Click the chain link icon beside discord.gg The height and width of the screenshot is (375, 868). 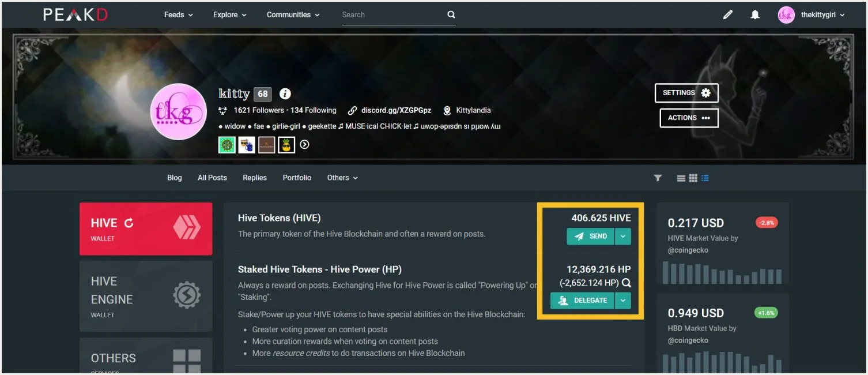pyautogui.click(x=352, y=111)
